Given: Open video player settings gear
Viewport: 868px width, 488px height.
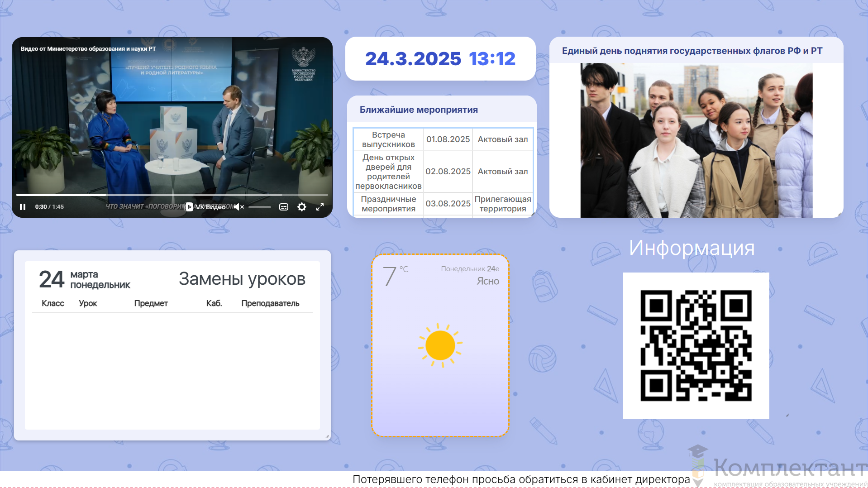Looking at the screenshot, I should pos(302,207).
